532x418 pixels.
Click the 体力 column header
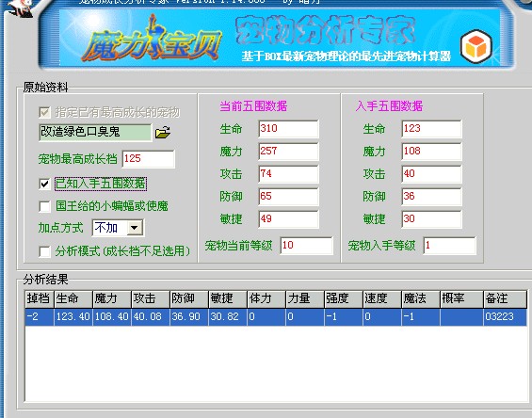266,299
